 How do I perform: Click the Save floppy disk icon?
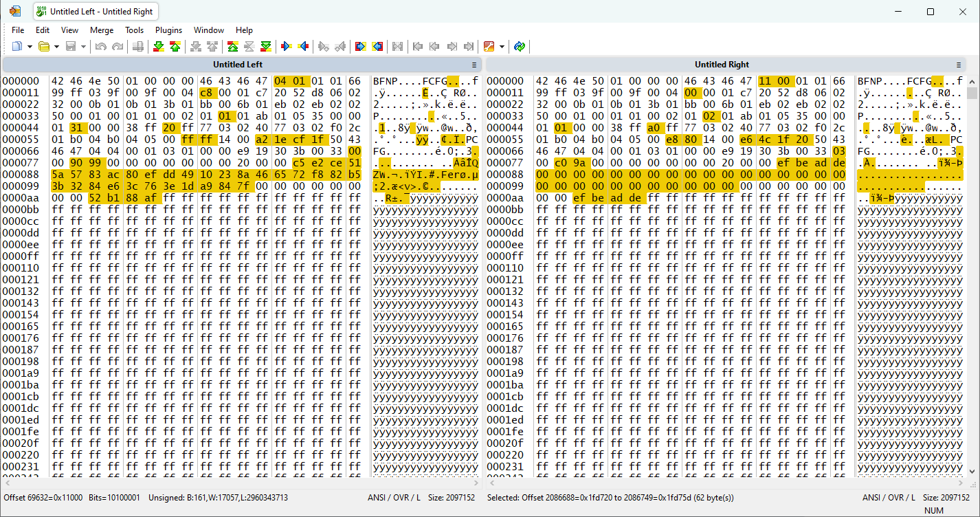(71, 46)
